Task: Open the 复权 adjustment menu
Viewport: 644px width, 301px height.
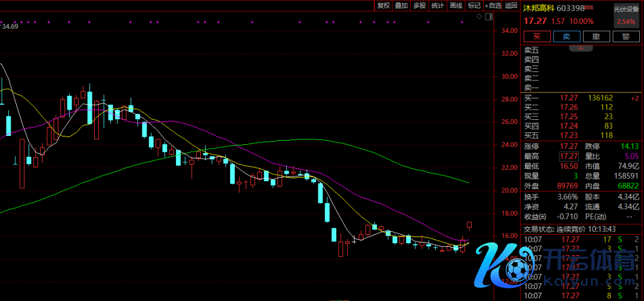Action: coord(383,5)
